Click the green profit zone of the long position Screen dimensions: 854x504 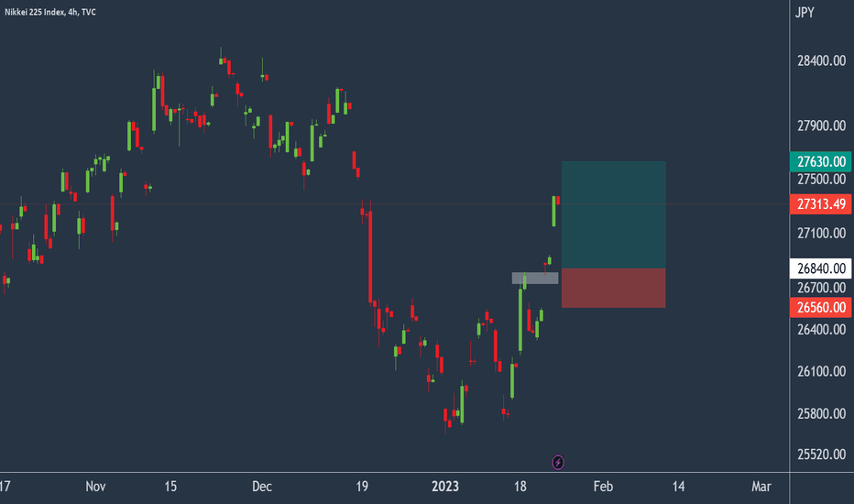[613, 214]
